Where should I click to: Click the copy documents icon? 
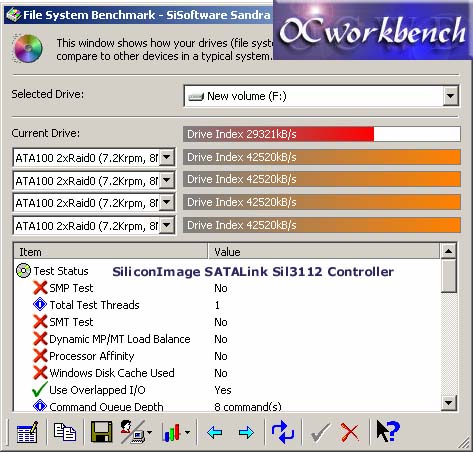[65, 432]
